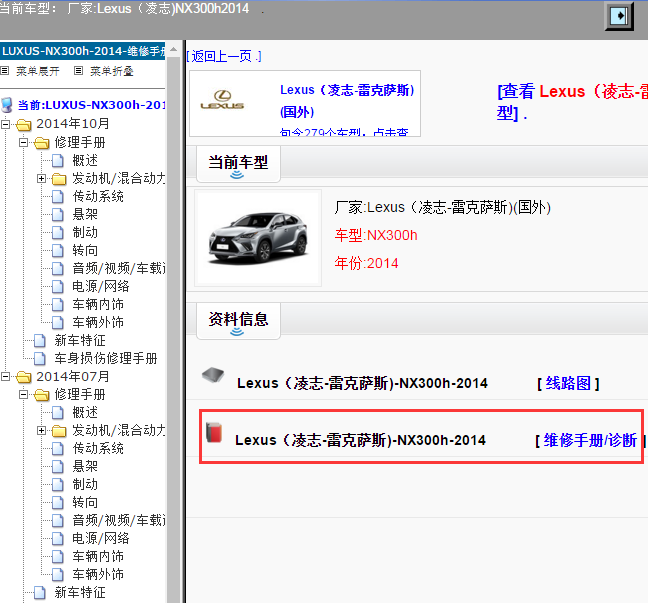The width and height of the screenshot is (648, 603).
Task: Click the gray wiring diagram chip icon
Action: (213, 375)
